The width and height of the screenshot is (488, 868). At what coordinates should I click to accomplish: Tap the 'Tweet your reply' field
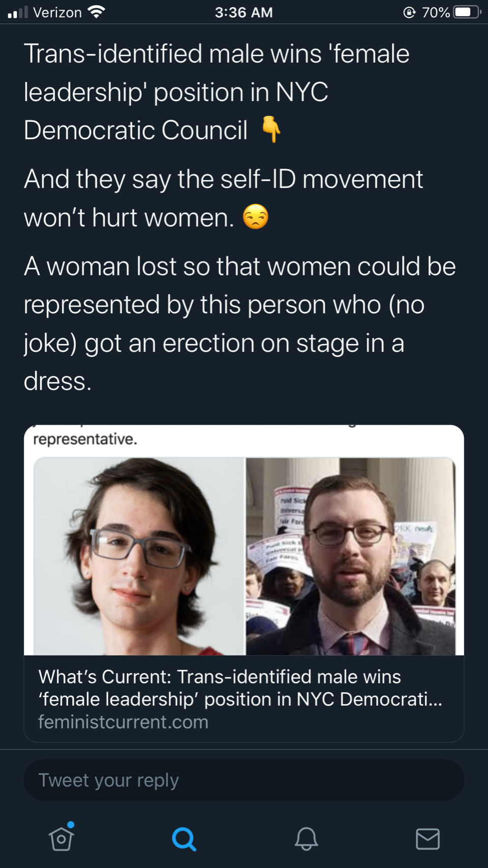pyautogui.click(x=243, y=780)
